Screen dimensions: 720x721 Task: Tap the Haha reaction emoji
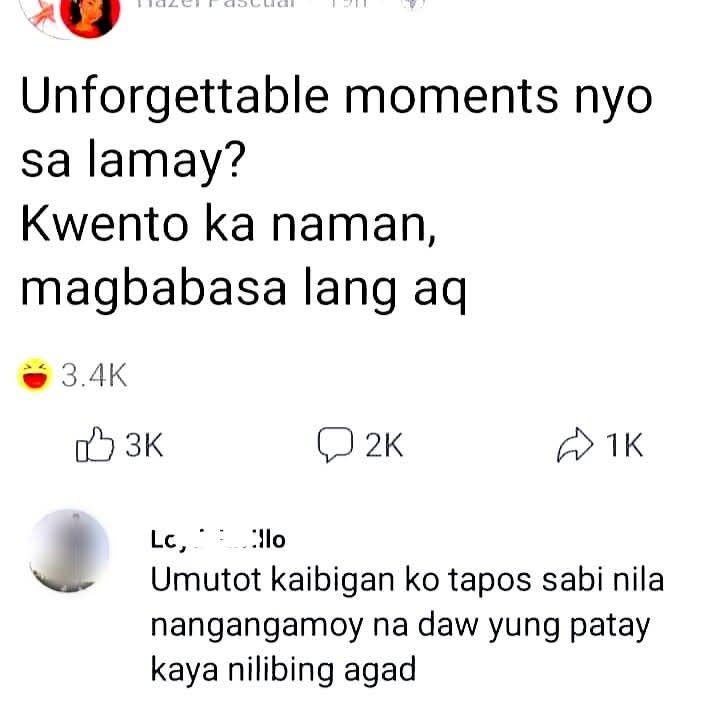pyautogui.click(x=34, y=375)
